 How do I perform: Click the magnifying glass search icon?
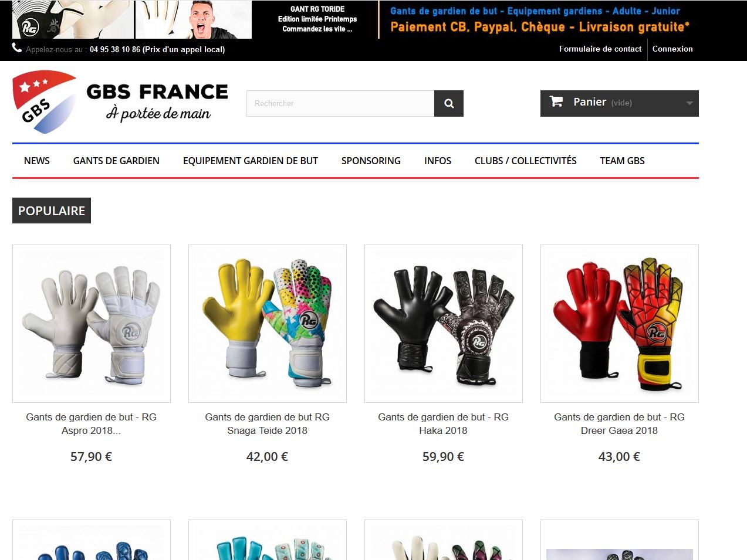449,103
